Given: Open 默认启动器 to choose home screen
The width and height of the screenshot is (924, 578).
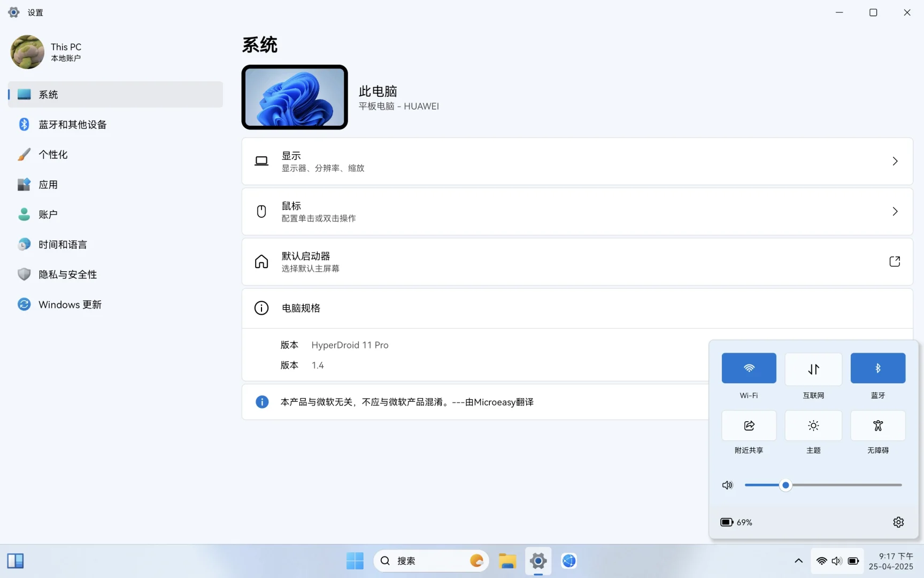Looking at the screenshot, I should (577, 262).
